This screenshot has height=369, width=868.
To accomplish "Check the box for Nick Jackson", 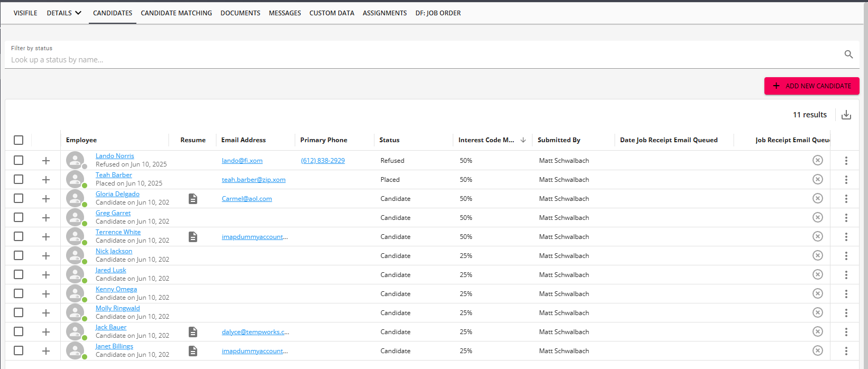I will pos(19,255).
